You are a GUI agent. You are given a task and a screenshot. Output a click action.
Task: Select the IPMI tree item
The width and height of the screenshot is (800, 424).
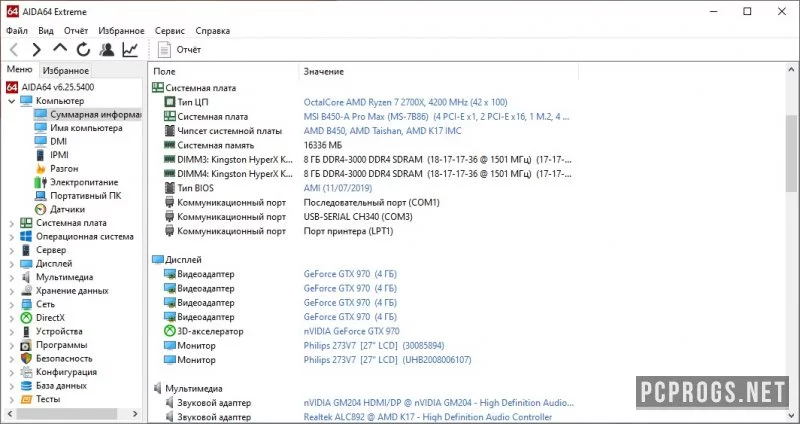59,155
